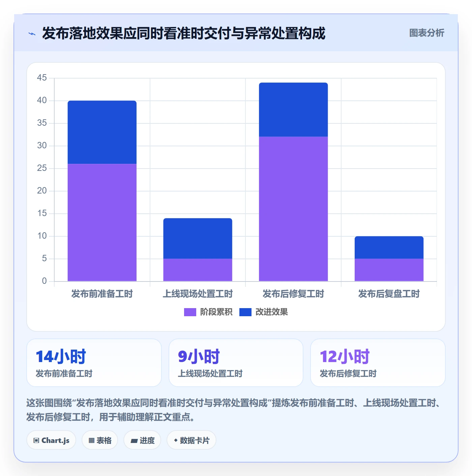
Task: Click the 45 y-axis tick label
Action: [x=42, y=78]
